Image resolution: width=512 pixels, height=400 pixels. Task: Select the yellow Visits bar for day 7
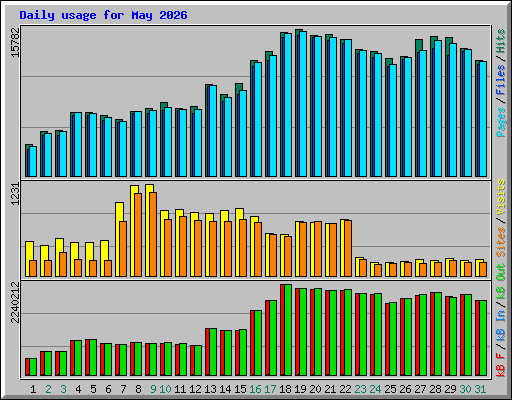point(119,239)
